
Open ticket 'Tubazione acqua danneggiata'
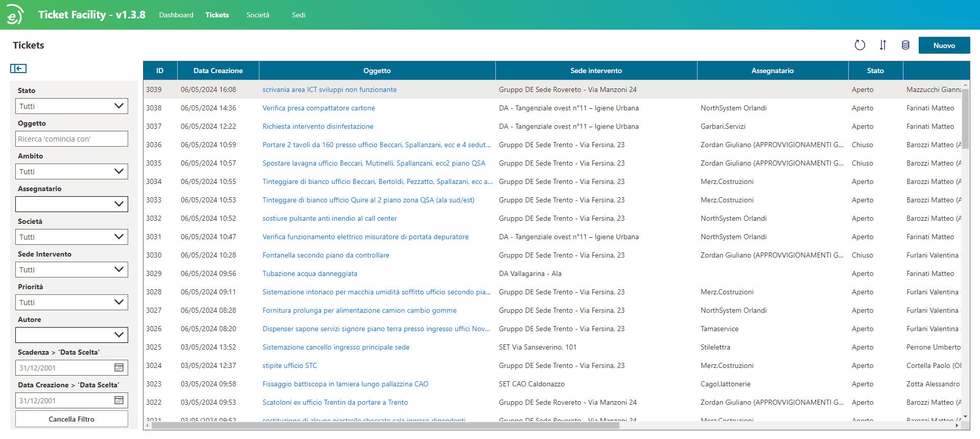pos(310,273)
